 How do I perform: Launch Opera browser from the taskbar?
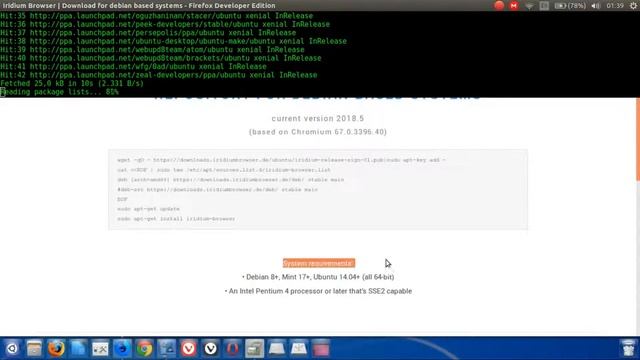point(233,349)
